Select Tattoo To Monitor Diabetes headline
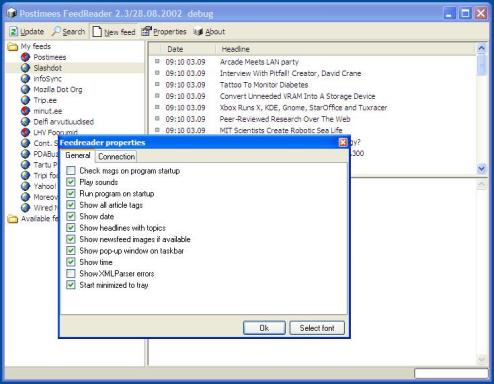Viewport: 494px width, 384px height. 264,85
